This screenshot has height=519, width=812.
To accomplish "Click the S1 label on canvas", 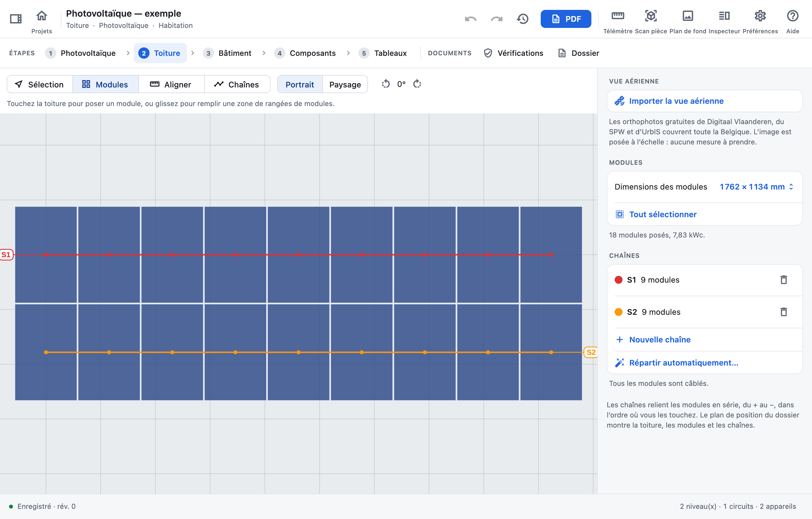I will (6, 255).
